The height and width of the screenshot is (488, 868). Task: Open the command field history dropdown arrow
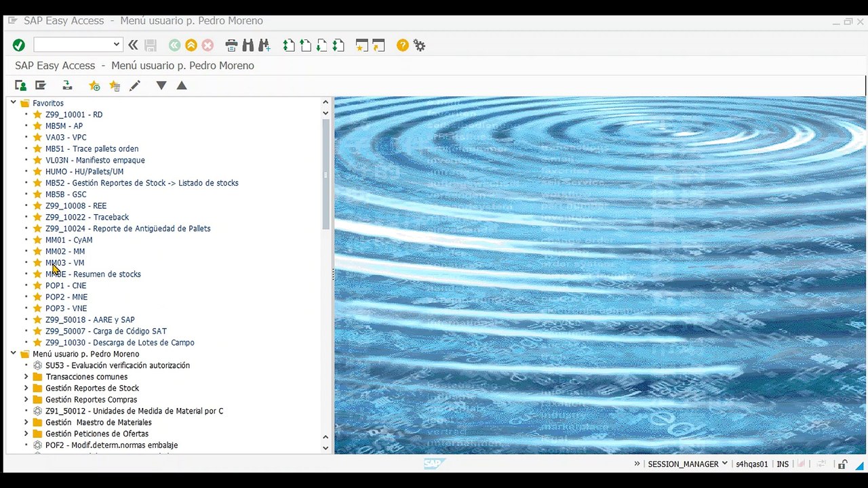[x=117, y=45]
